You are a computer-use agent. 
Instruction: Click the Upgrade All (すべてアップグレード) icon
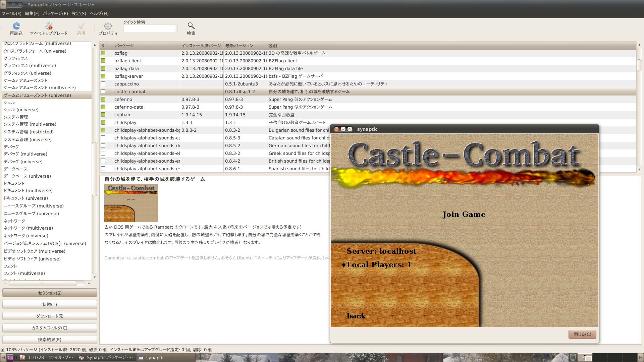click(49, 26)
